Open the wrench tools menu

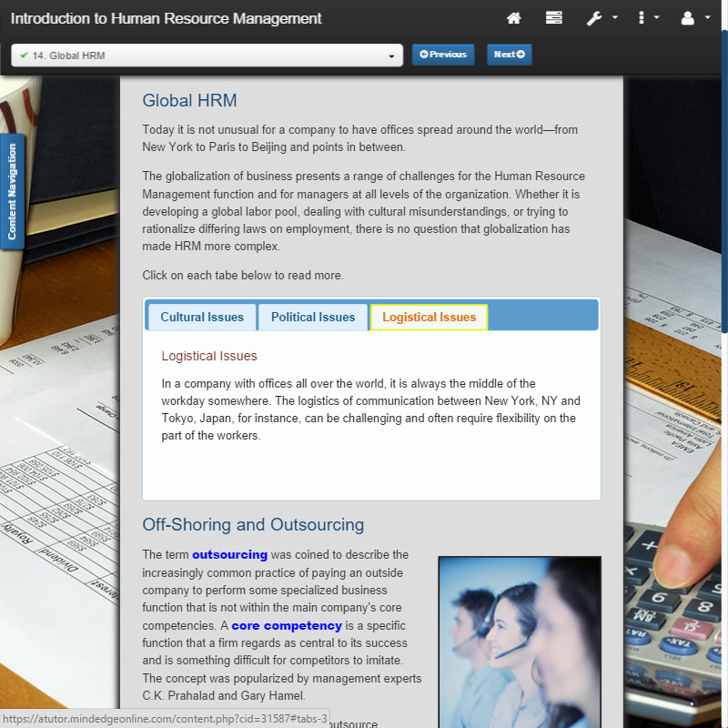(601, 18)
